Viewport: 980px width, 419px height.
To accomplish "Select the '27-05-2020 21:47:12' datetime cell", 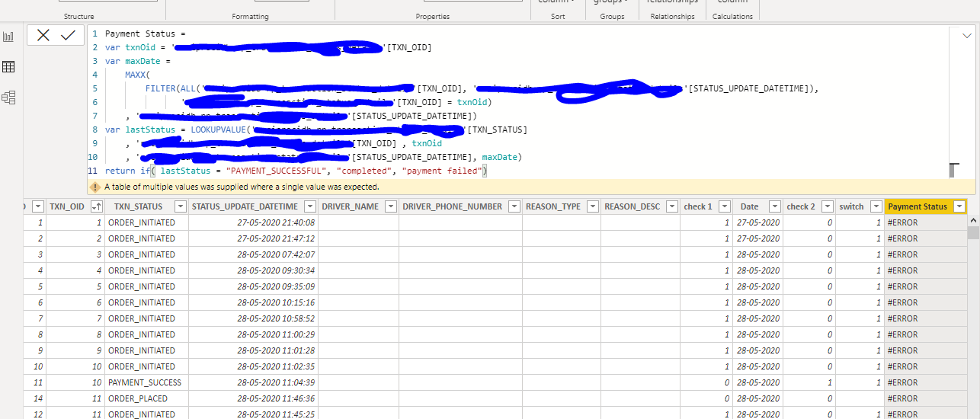I will pyautogui.click(x=253, y=238).
